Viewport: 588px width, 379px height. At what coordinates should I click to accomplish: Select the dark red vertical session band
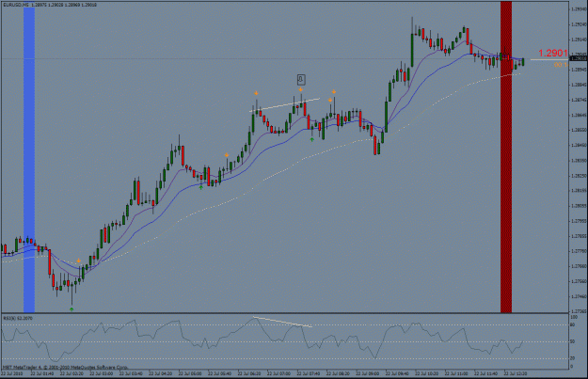click(506, 157)
